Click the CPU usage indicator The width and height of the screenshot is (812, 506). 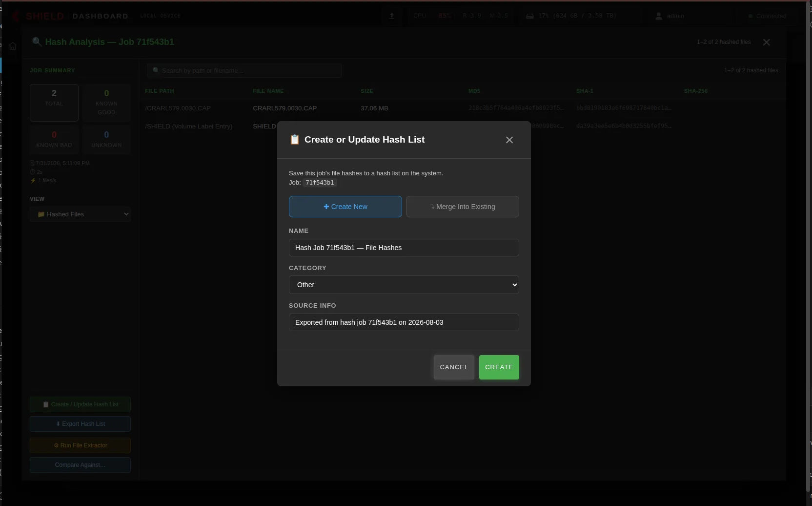[x=432, y=16]
